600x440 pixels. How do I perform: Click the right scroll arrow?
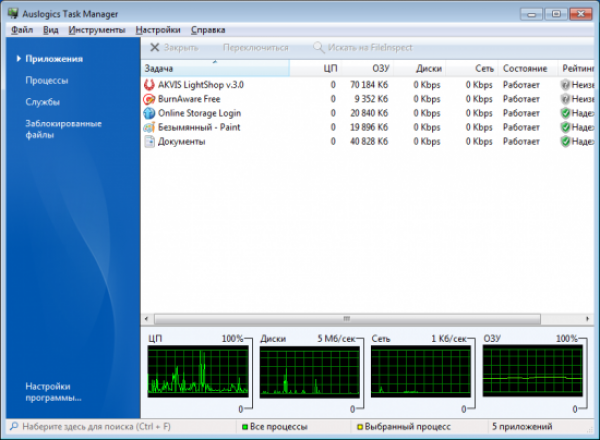click(x=587, y=319)
